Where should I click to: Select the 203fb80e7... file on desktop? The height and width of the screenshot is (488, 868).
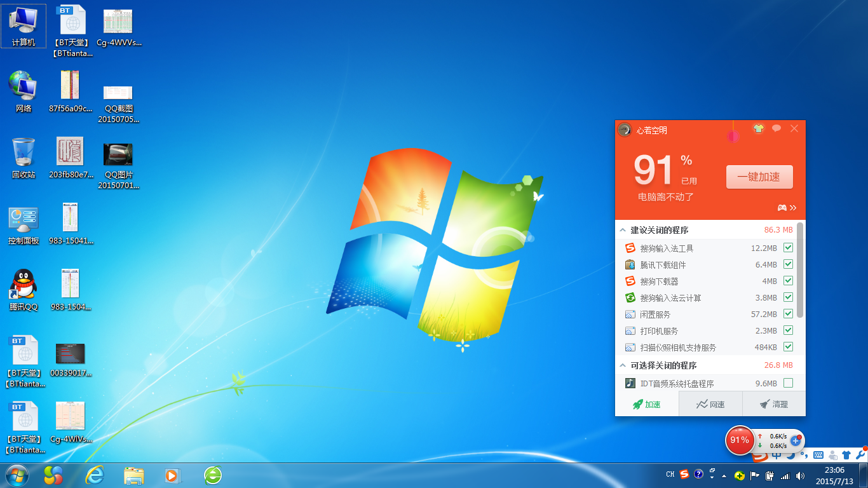(71, 159)
